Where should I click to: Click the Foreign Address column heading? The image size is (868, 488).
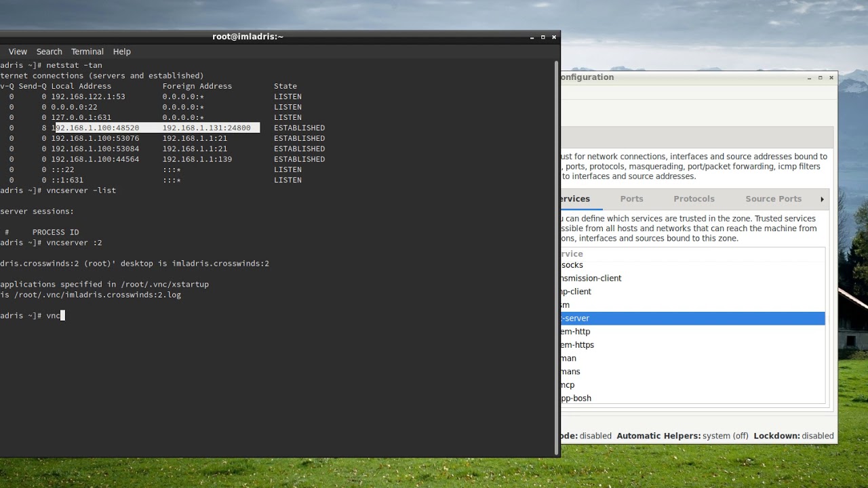[197, 86]
